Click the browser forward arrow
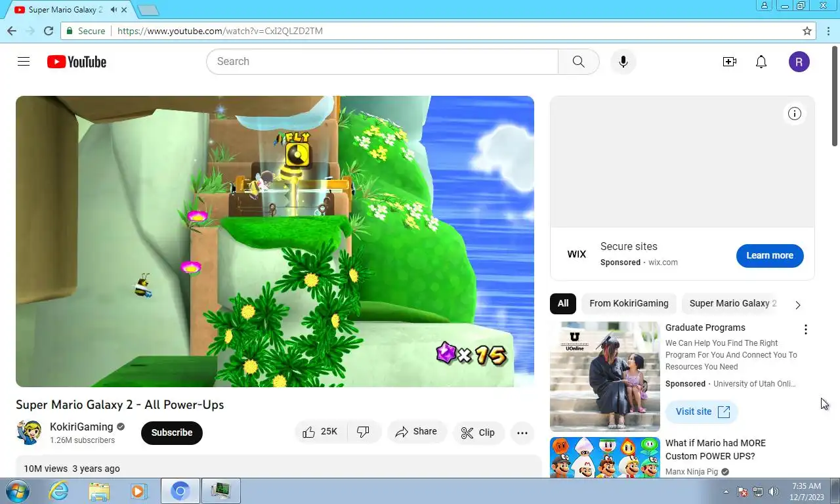The height and width of the screenshot is (504, 840). click(x=30, y=31)
